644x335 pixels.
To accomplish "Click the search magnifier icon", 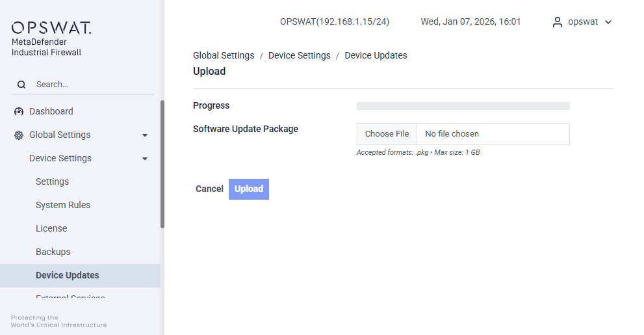I will click(21, 85).
